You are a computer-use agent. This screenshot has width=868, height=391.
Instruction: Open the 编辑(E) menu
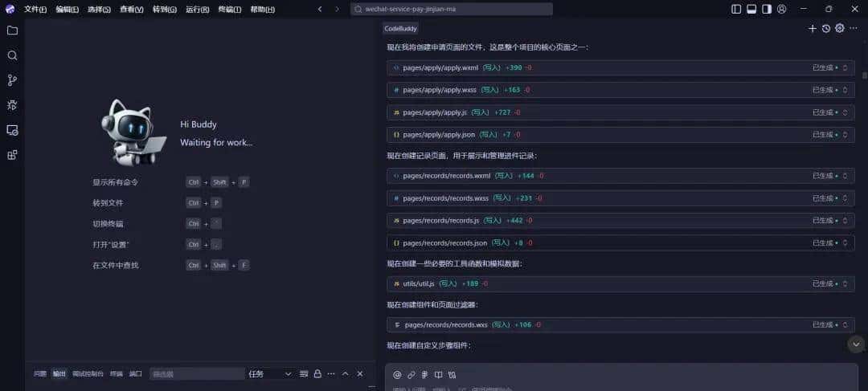pyautogui.click(x=67, y=10)
